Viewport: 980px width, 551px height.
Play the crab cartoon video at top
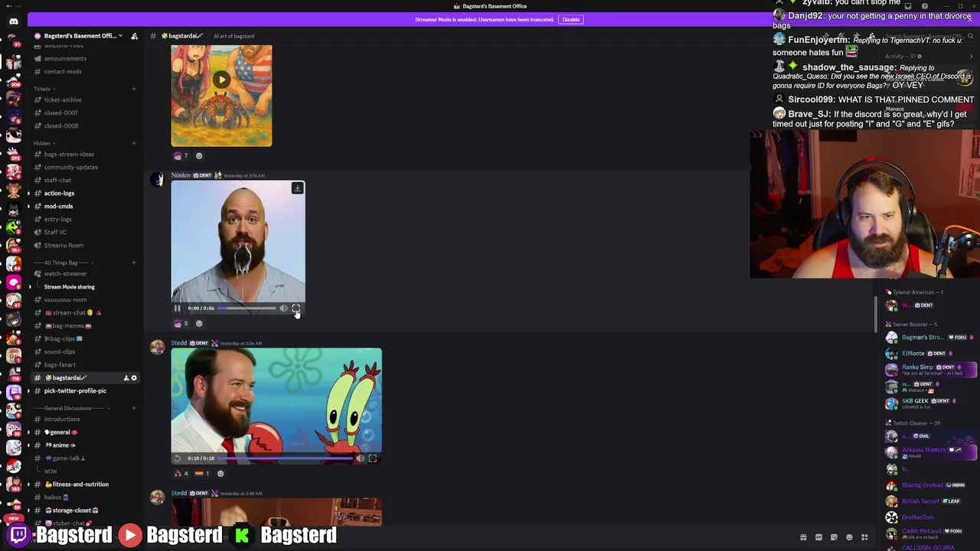221,80
